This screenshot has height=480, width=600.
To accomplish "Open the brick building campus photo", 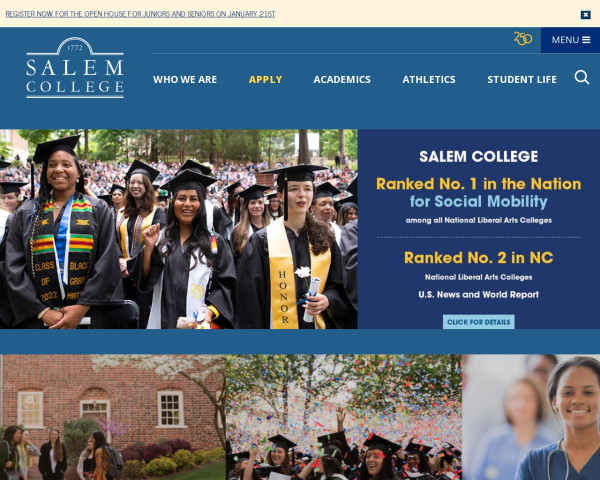I will click(x=113, y=417).
